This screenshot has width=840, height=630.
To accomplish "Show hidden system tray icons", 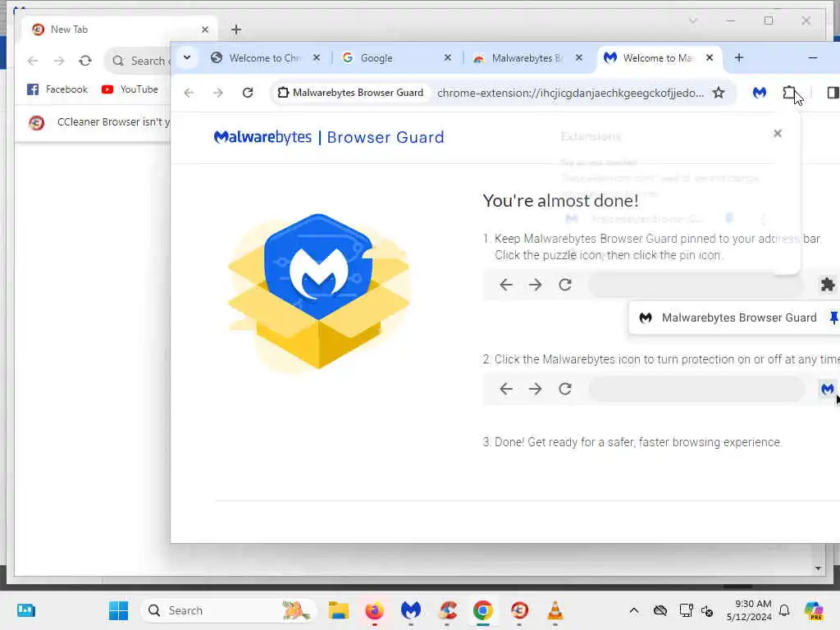I will (x=634, y=610).
